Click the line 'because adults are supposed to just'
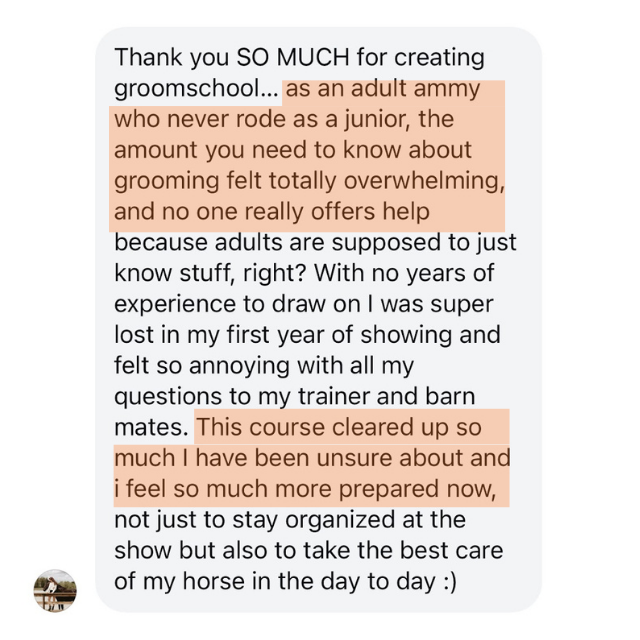This screenshot has height=640, width=640. 315,242
